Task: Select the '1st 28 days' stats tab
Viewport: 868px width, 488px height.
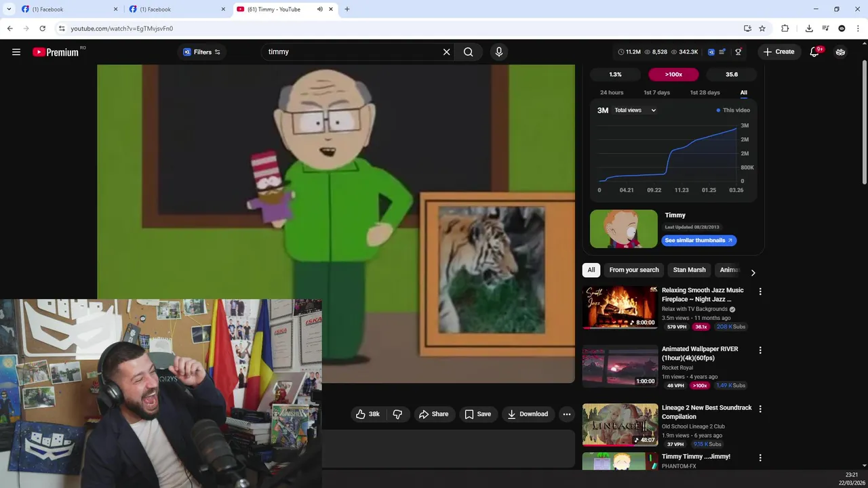Action: (705, 93)
